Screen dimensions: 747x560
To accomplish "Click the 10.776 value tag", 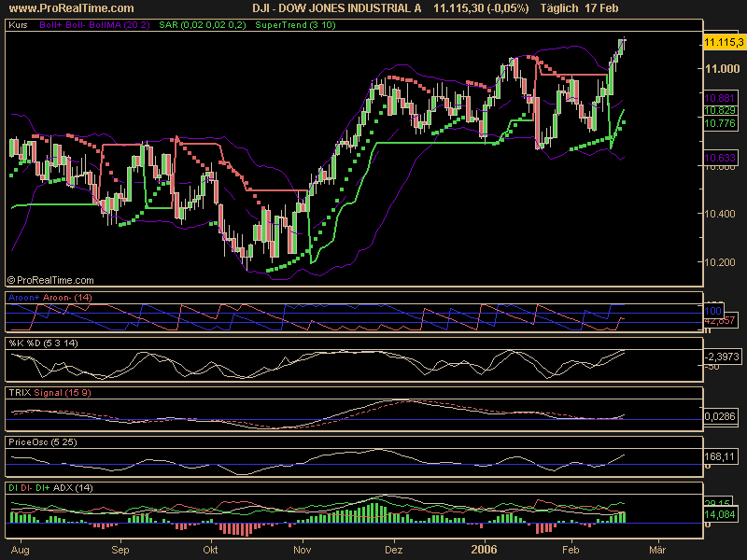I will coord(720,124).
